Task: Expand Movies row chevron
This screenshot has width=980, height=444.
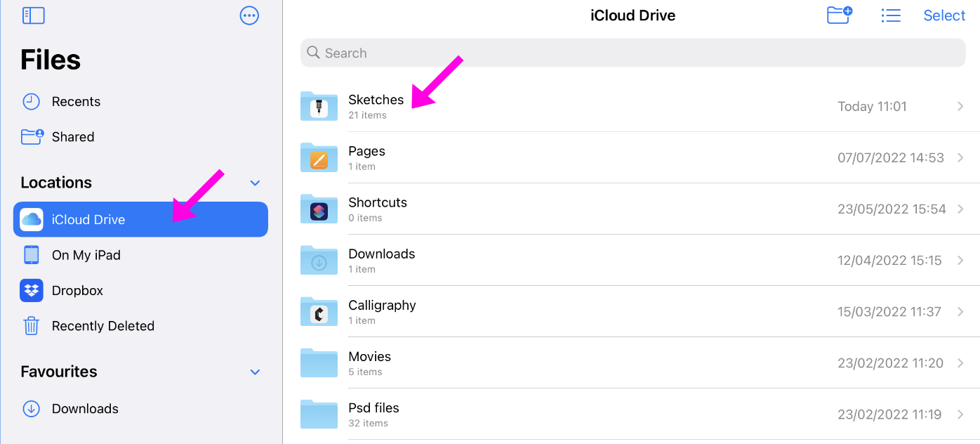Action: (960, 363)
